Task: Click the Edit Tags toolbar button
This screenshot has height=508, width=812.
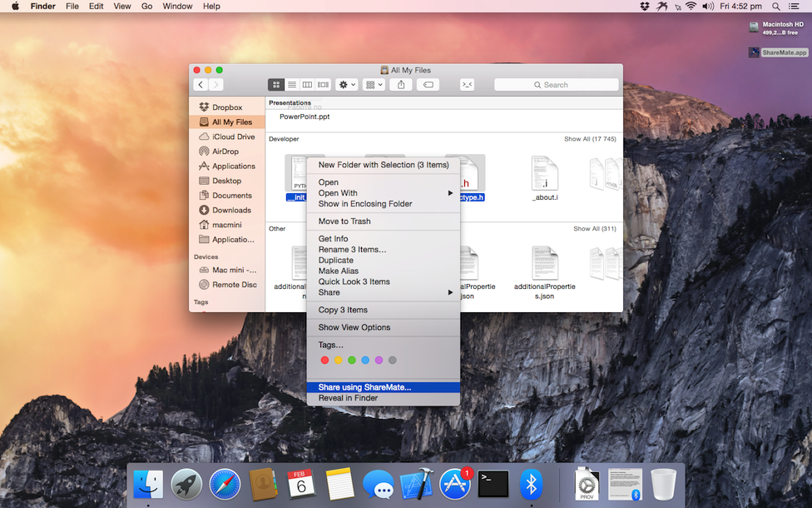Action: pos(428,84)
